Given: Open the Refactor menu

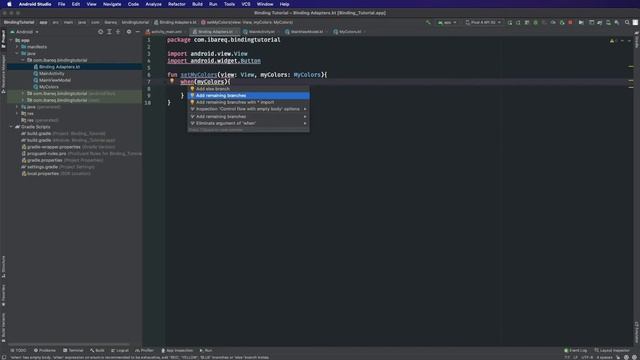Looking at the screenshot, I should [x=177, y=4].
